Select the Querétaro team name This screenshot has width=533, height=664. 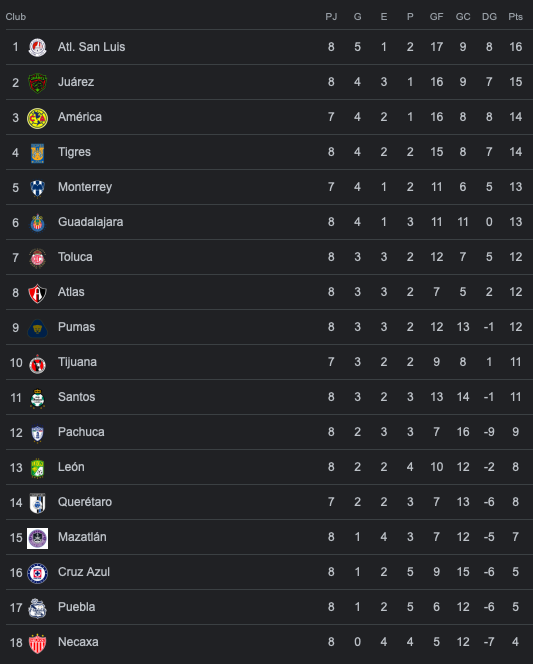click(85, 502)
